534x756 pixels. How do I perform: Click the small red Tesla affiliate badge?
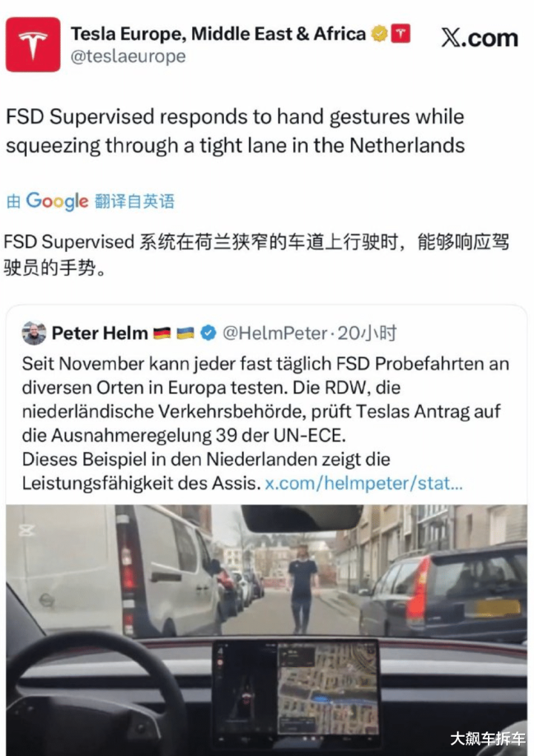point(400,33)
